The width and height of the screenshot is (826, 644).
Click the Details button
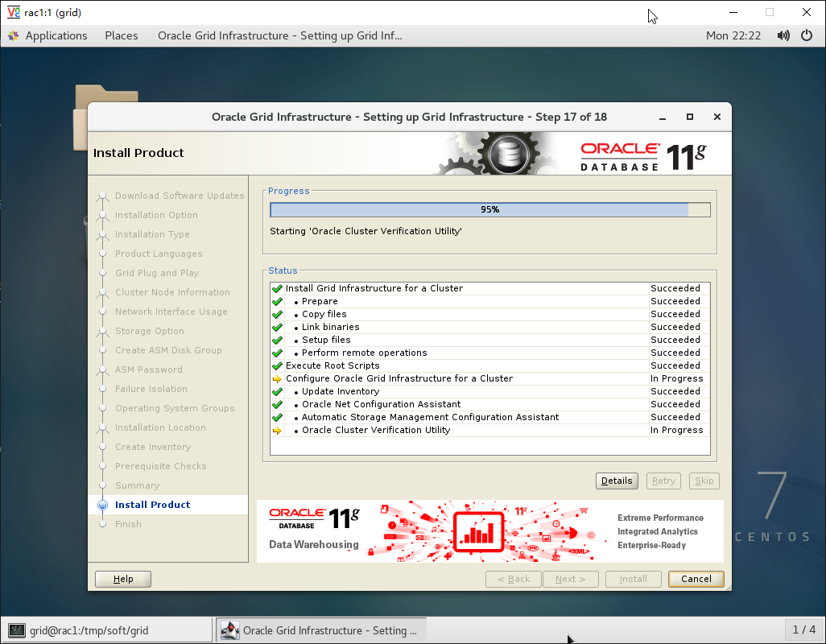tap(617, 481)
